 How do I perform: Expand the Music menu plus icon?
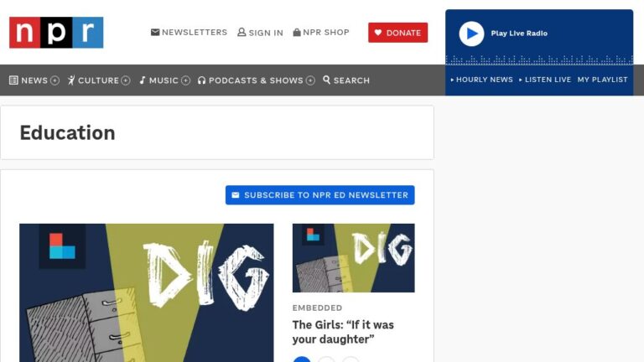pyautogui.click(x=185, y=80)
